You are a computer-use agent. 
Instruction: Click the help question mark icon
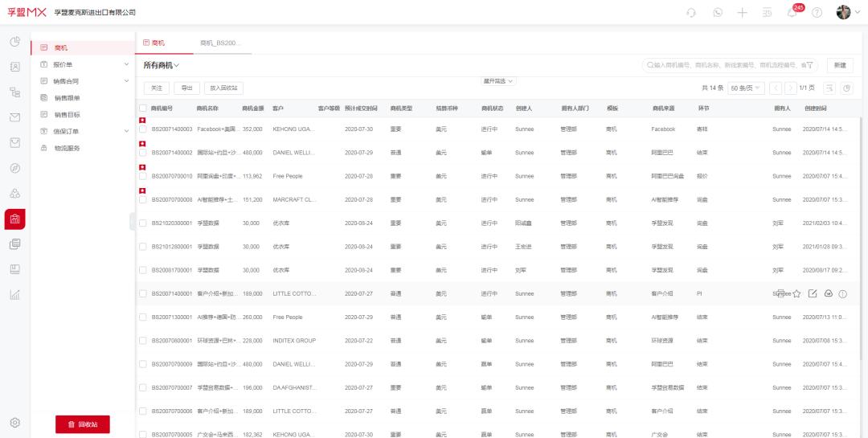pos(817,13)
